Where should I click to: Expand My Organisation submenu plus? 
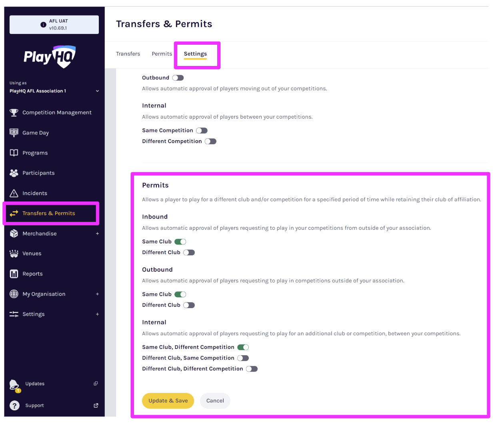pos(97,294)
